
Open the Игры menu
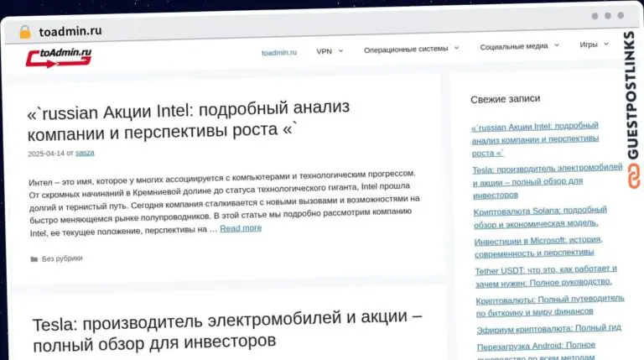pyautogui.click(x=588, y=44)
